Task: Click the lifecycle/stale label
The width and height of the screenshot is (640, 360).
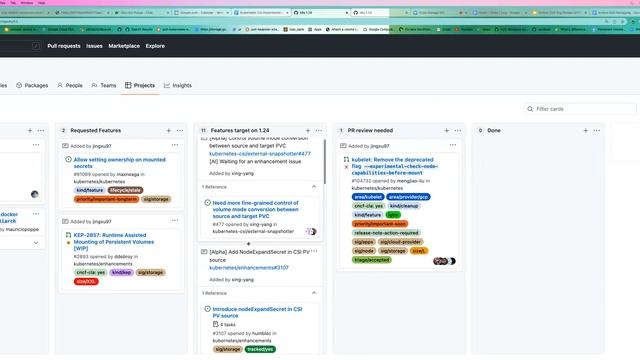Action: coord(125,190)
